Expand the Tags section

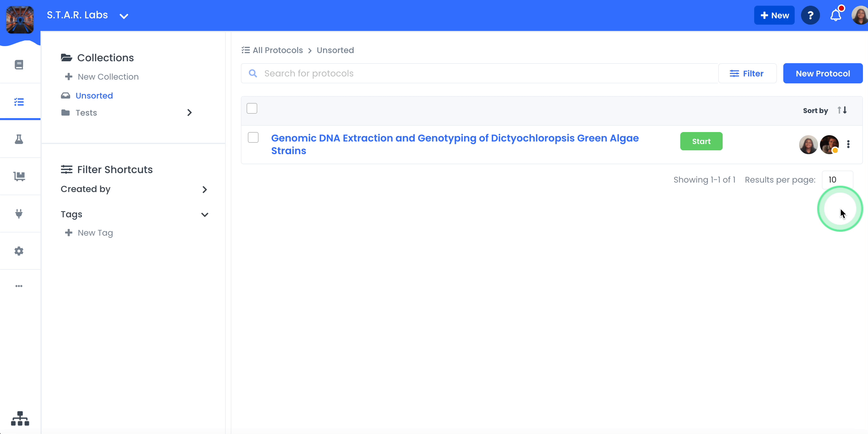coord(205,215)
